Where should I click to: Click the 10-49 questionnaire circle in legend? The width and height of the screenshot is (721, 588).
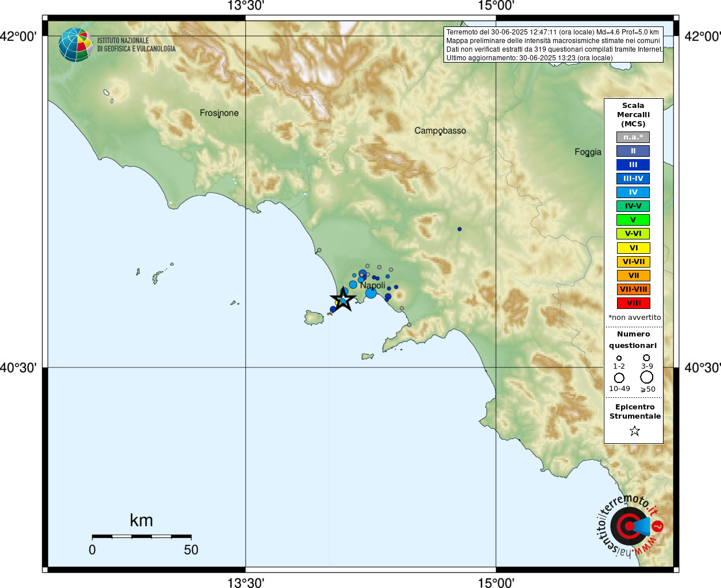tap(619, 378)
